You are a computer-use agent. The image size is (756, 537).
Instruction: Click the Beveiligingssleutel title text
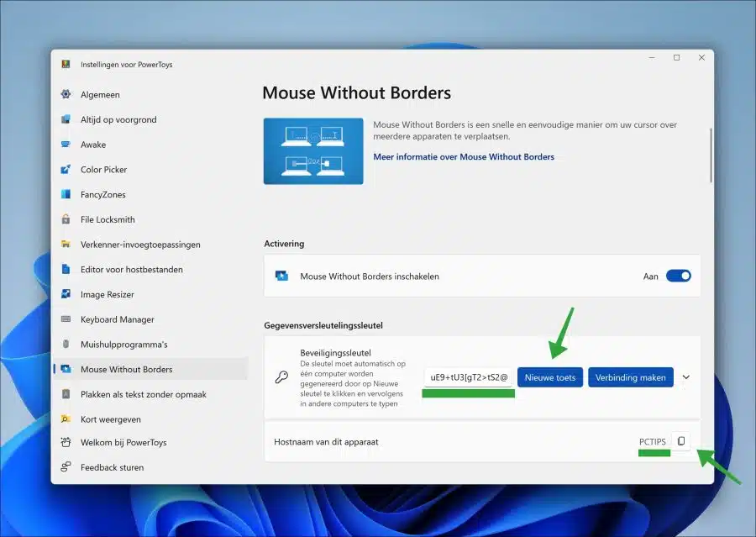coord(335,353)
